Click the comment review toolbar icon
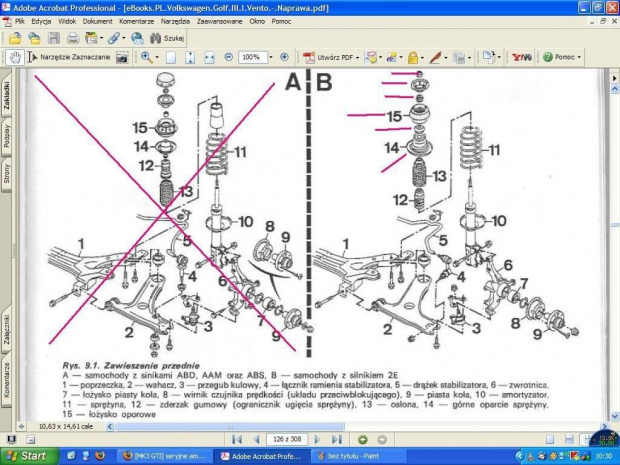620x465 pixels. (371, 58)
